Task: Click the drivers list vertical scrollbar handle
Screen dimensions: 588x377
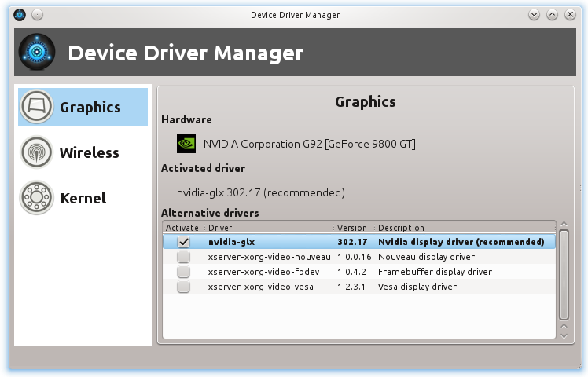Action: [564, 275]
